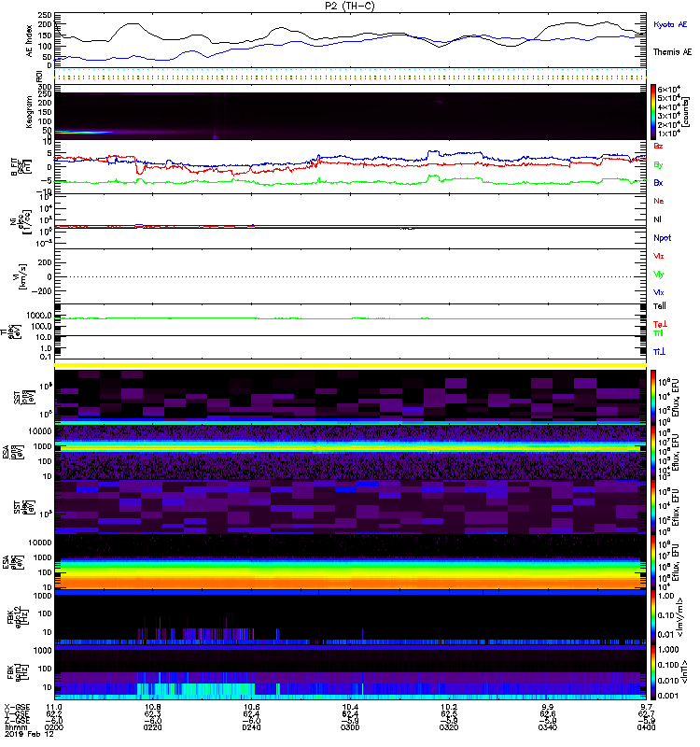The width and height of the screenshot is (700, 747).
Task: Click the "1.00" mV/m color bar tick
Action: tap(665, 596)
